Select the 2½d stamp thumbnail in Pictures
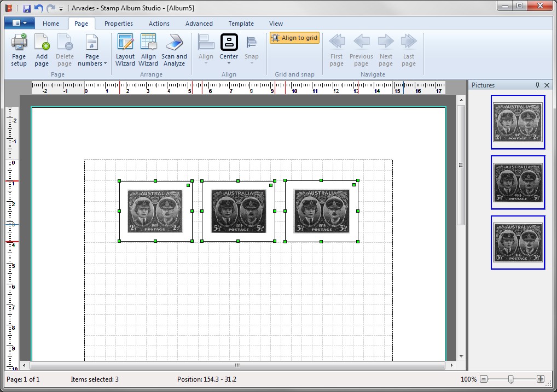557x392 pixels. tap(518, 122)
